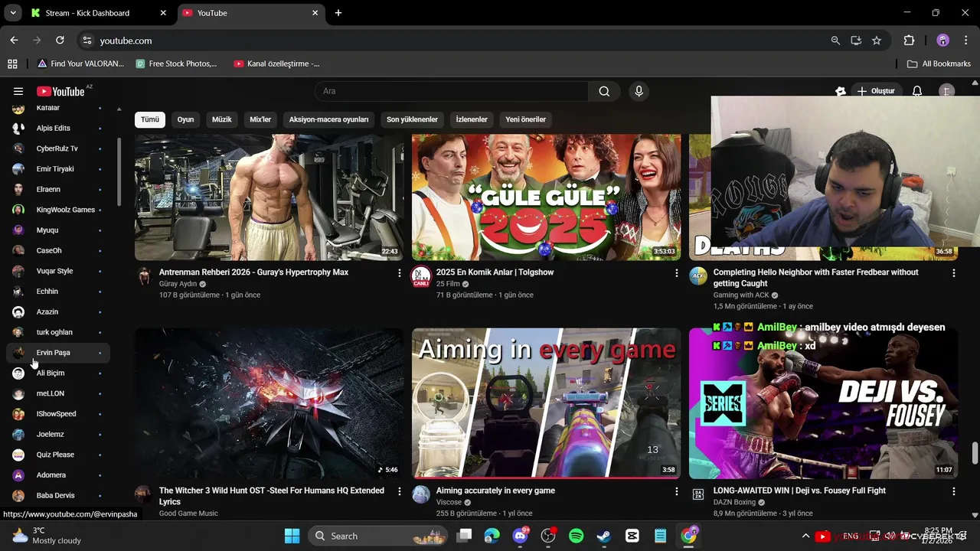Play Aiming in every game thumbnail
The image size is (980, 551).
[x=546, y=403]
